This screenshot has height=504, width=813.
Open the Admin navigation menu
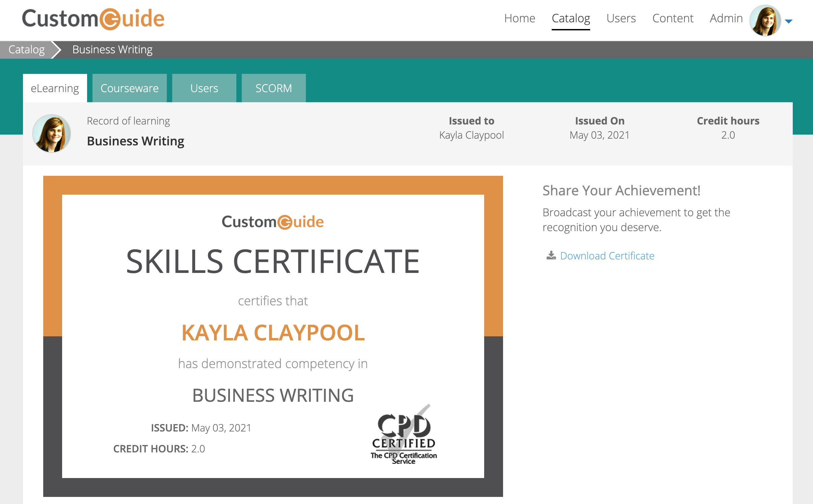(726, 18)
